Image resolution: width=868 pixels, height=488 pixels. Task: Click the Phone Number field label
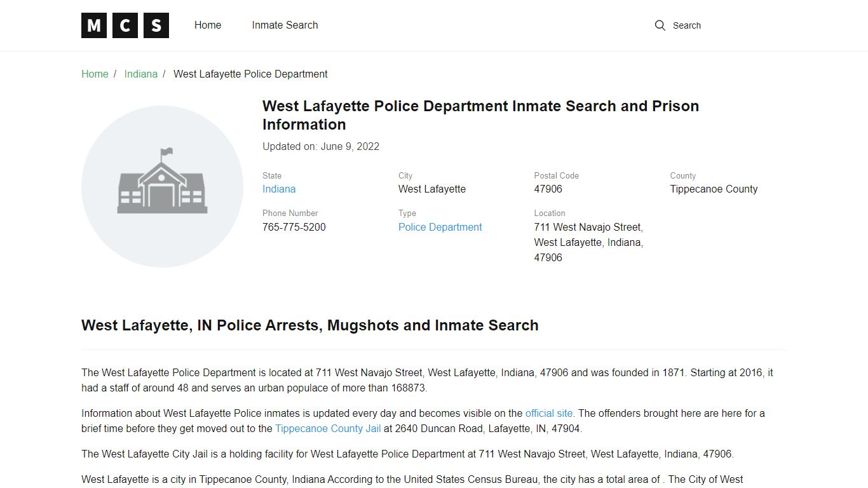[x=290, y=213]
